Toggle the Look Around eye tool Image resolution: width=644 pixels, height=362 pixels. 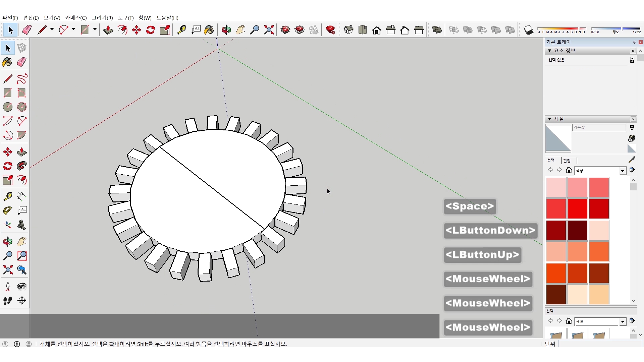click(22, 286)
